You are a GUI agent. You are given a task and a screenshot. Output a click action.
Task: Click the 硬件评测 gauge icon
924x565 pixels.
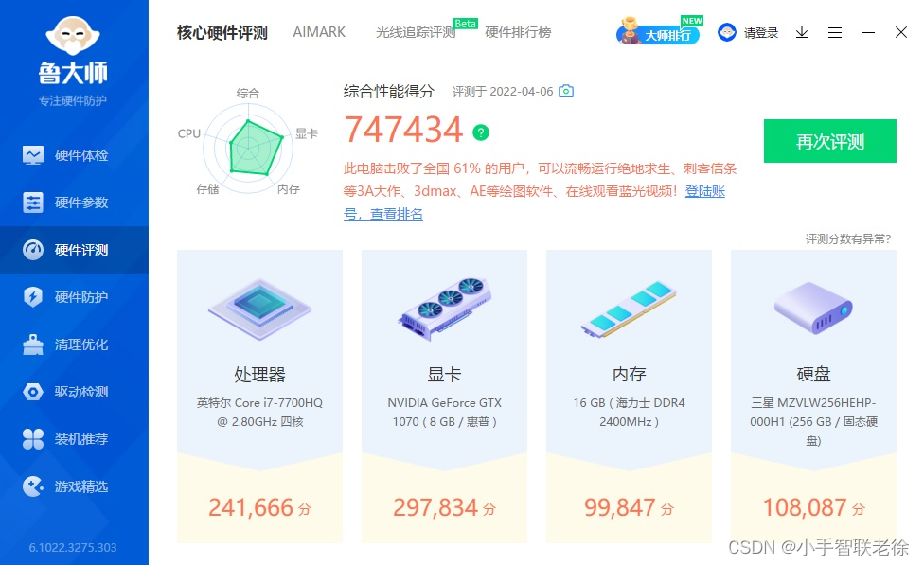[x=33, y=250]
